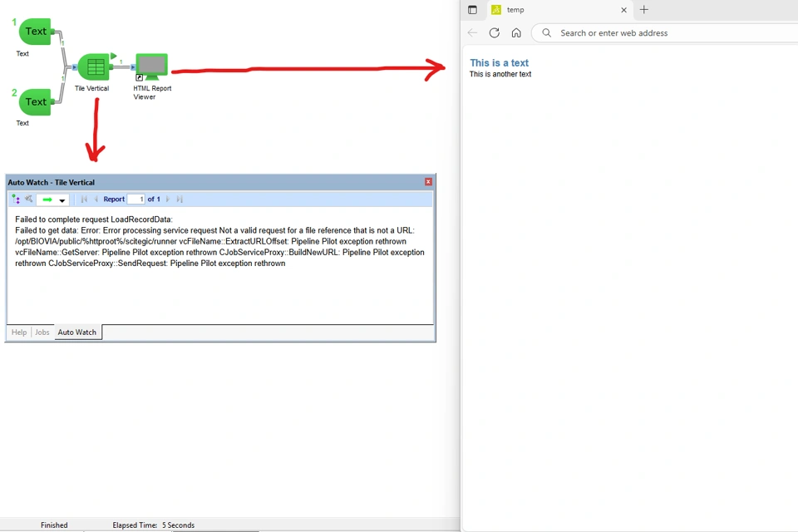The height and width of the screenshot is (532, 798).
Task: Switch to the Help tab
Action: (18, 332)
